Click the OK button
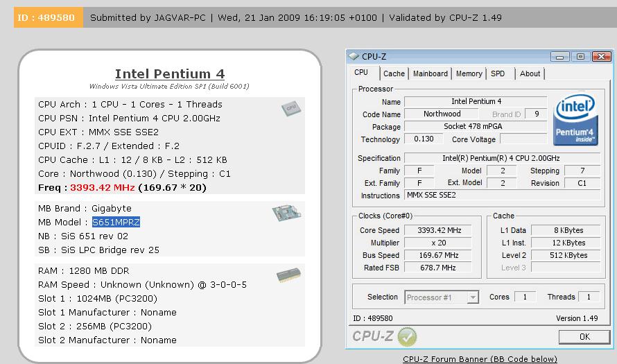 click(x=584, y=337)
